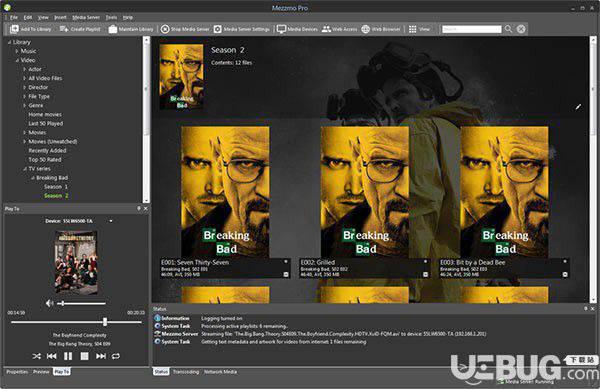This screenshot has width=600, height=389.
Task: Click the search magnifier icon
Action: point(508,29)
